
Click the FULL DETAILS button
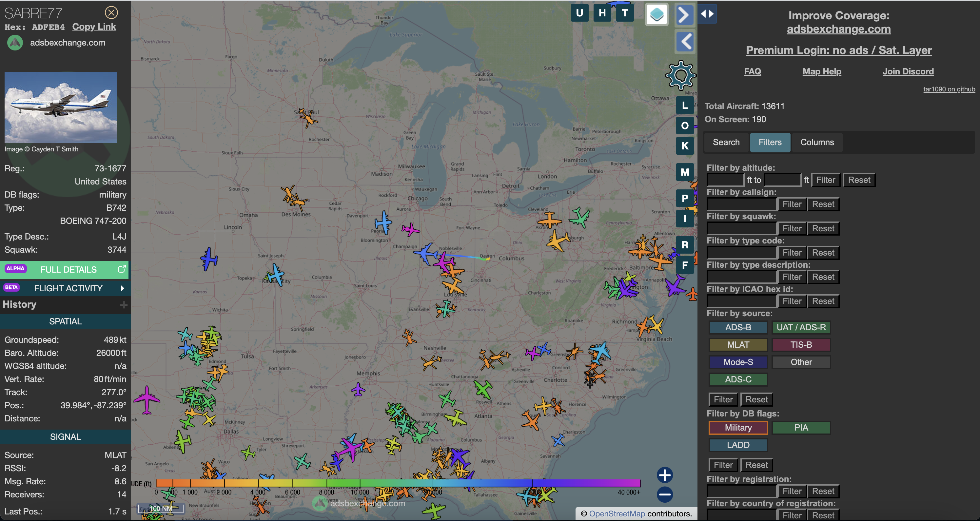pyautogui.click(x=64, y=269)
